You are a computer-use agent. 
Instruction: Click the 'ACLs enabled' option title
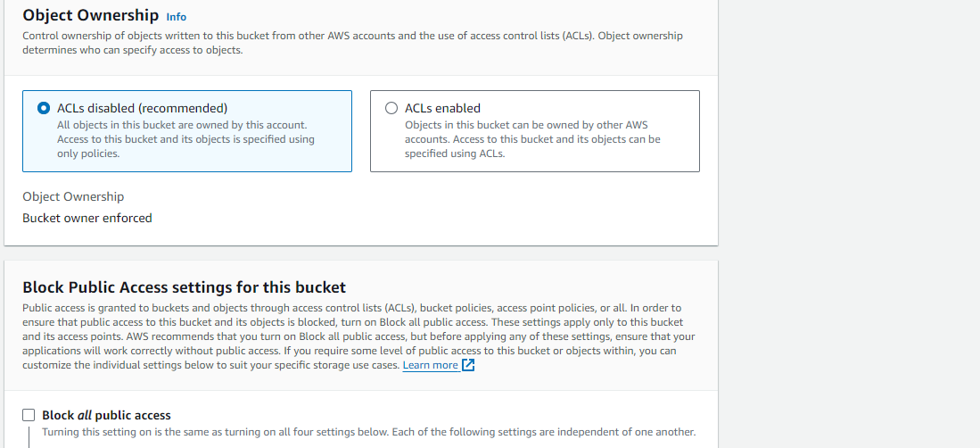click(442, 108)
